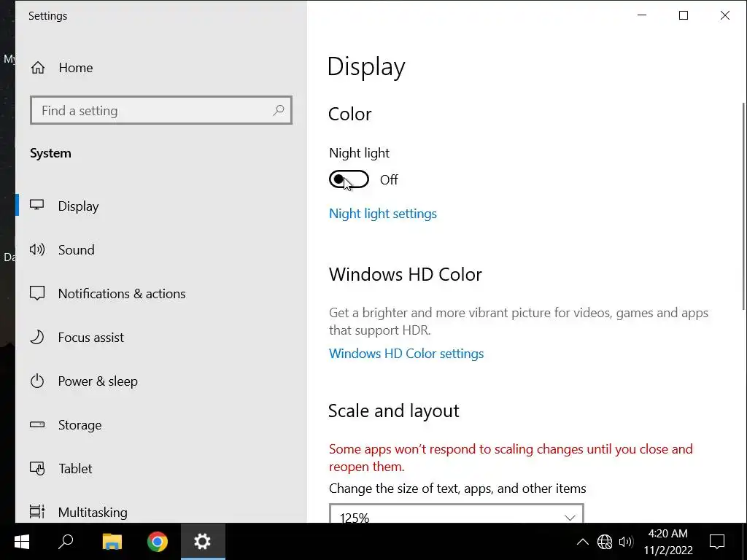Click the 'System' sidebar heading
This screenshot has width=747, height=560.
pyautogui.click(x=50, y=153)
